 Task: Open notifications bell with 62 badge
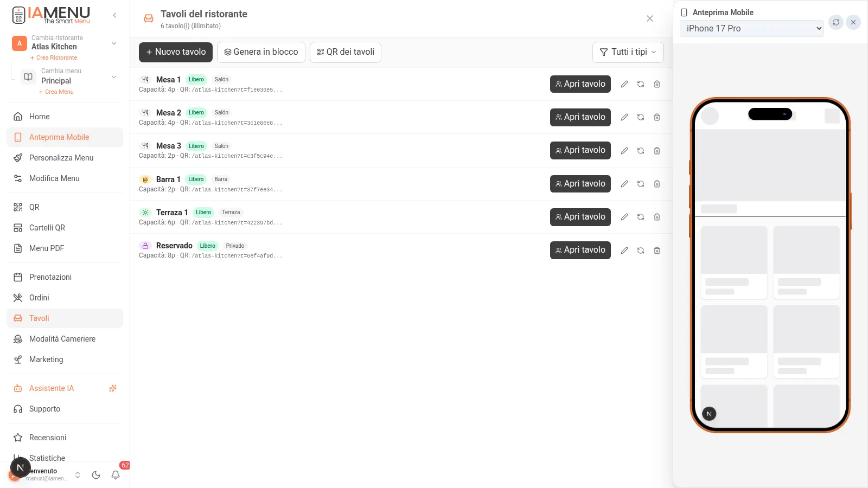tap(116, 475)
